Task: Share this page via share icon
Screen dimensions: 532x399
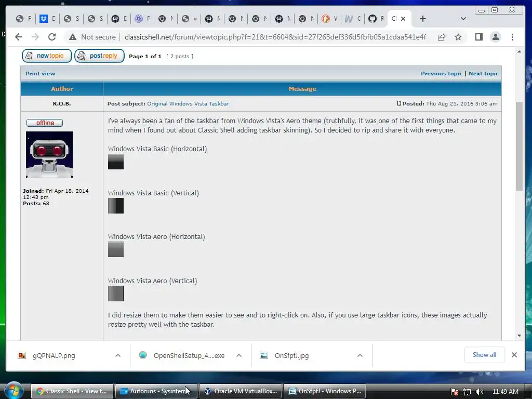Action: pyautogui.click(x=442, y=37)
